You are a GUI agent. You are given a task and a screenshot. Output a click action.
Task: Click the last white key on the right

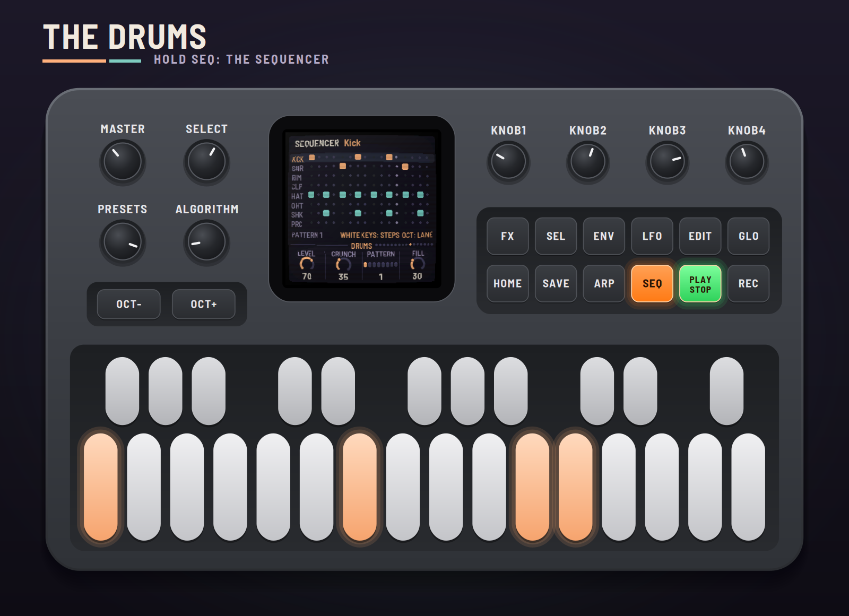pyautogui.click(x=748, y=487)
